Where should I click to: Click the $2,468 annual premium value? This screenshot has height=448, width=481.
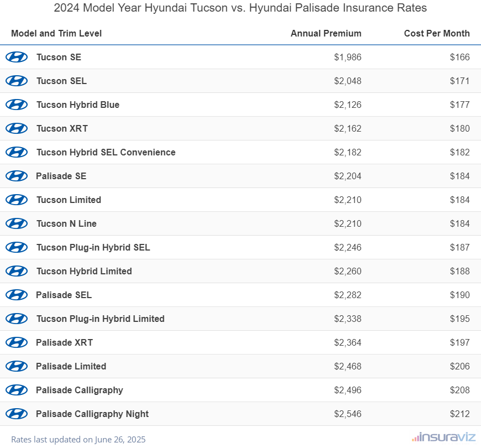coord(348,366)
